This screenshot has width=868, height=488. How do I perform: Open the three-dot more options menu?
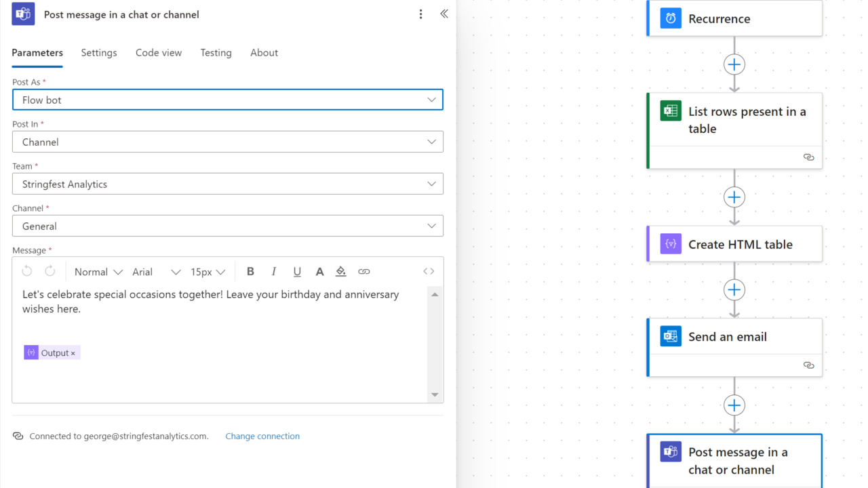(x=421, y=14)
